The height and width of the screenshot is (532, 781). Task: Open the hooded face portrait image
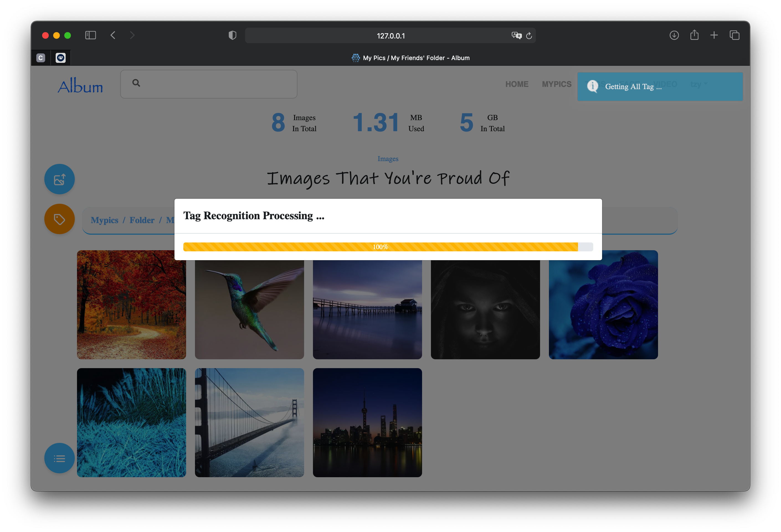point(485,310)
